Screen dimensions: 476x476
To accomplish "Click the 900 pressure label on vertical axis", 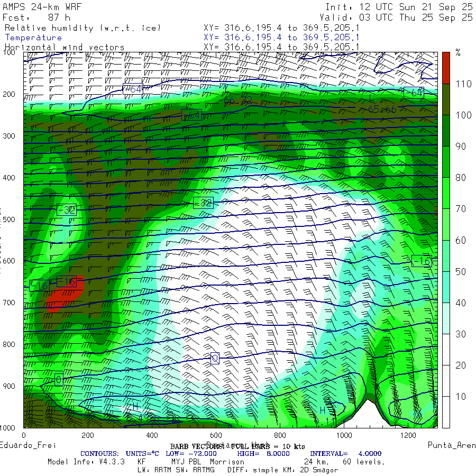I will coord(9,386).
